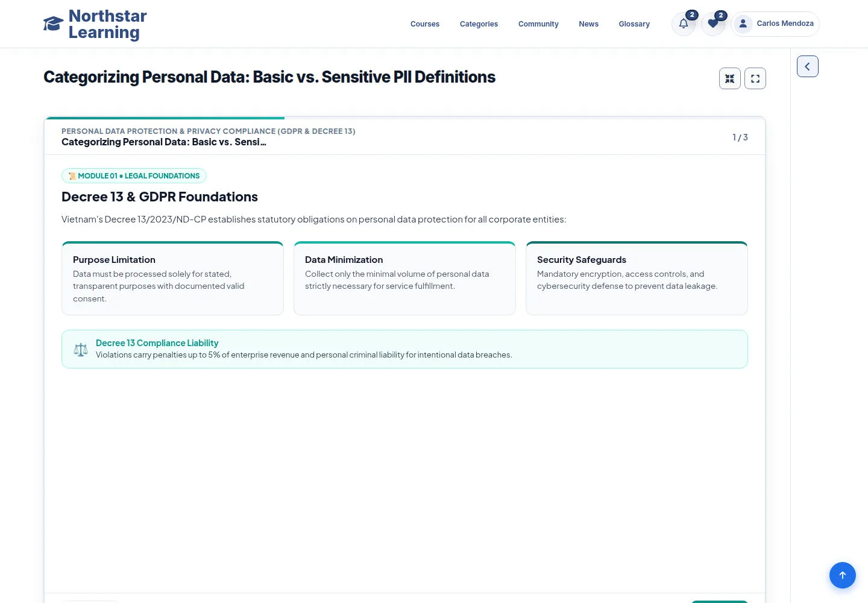Click the Northstar Learning brand name
This screenshot has height=603, width=868.
[x=107, y=24]
